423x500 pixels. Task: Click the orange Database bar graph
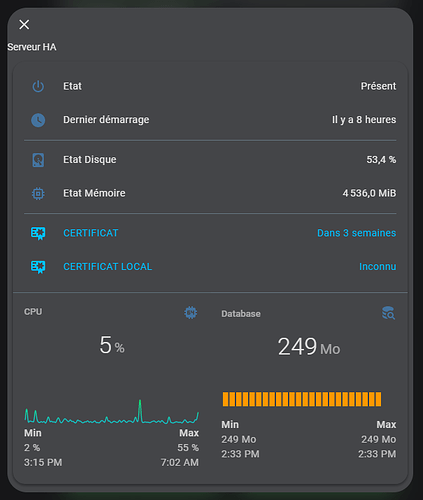click(x=302, y=399)
